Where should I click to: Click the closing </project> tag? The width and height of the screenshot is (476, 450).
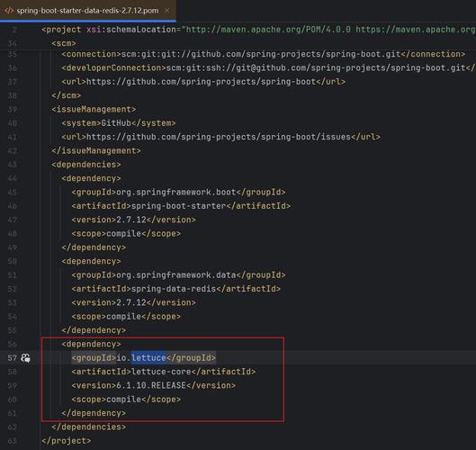click(67, 441)
